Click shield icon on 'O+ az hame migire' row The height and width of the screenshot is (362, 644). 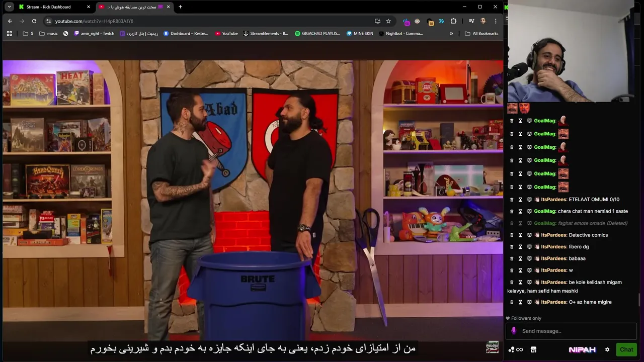[x=529, y=302]
